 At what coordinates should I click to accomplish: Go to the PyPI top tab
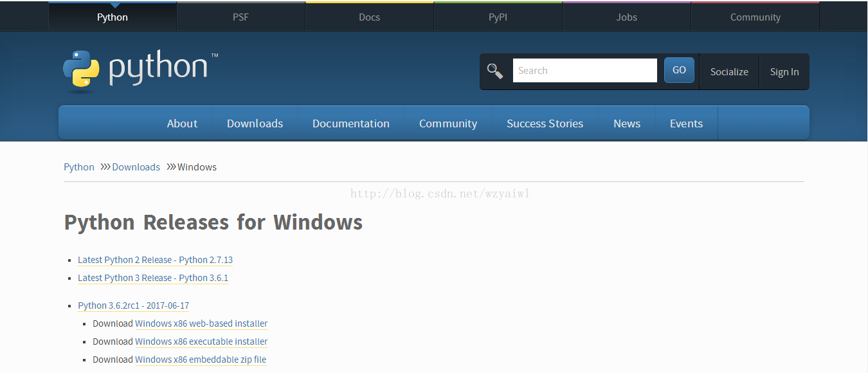click(498, 17)
